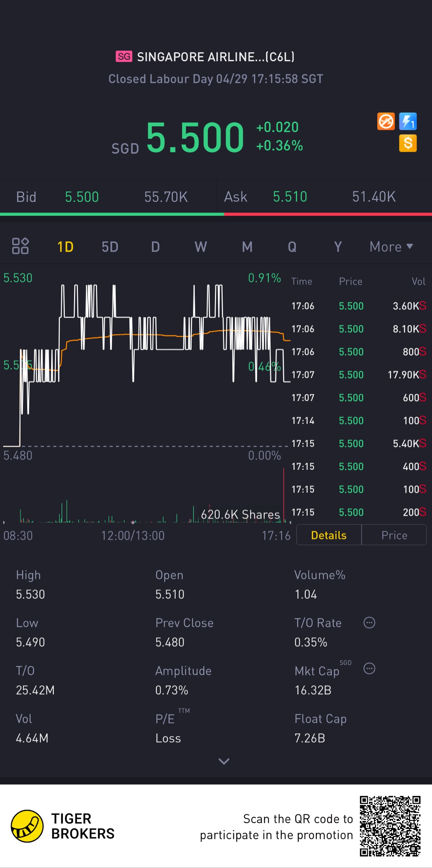Tap the yellow dollar sign icon
The height and width of the screenshot is (868, 432).
[x=408, y=143]
